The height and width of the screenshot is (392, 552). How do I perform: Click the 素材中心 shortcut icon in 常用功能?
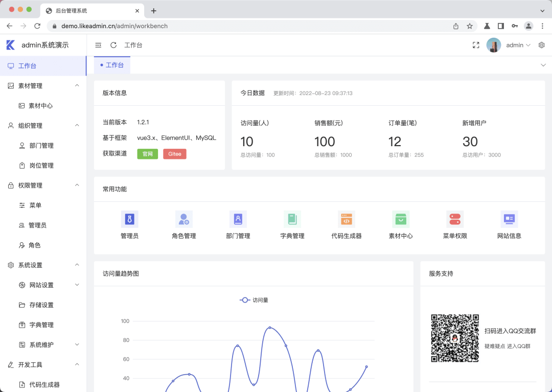[x=400, y=219]
